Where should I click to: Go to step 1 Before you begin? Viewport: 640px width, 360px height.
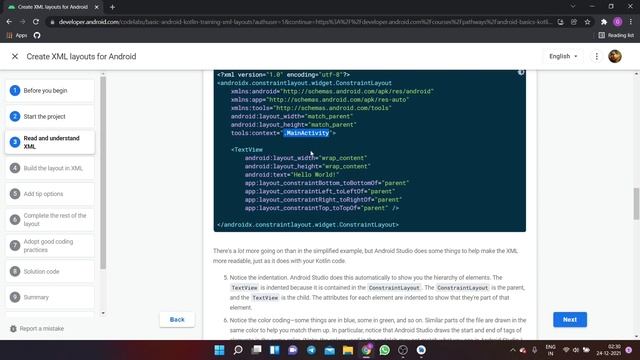point(50,91)
